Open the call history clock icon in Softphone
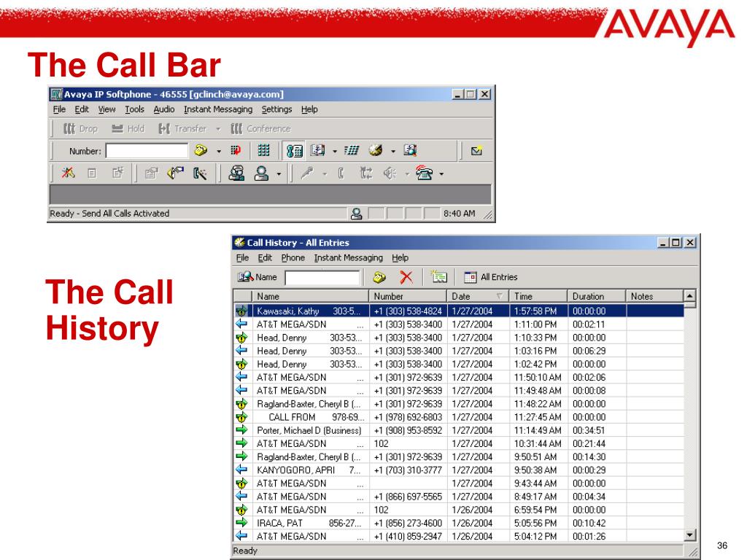Image resolution: width=747 pixels, height=560 pixels. pyautogui.click(x=376, y=150)
